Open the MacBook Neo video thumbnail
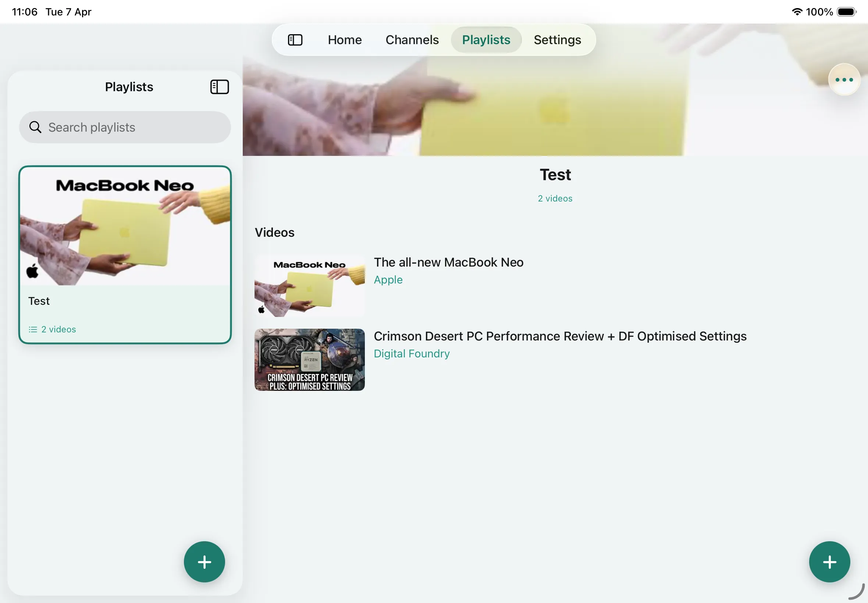Image resolution: width=868 pixels, height=603 pixels. [309, 286]
